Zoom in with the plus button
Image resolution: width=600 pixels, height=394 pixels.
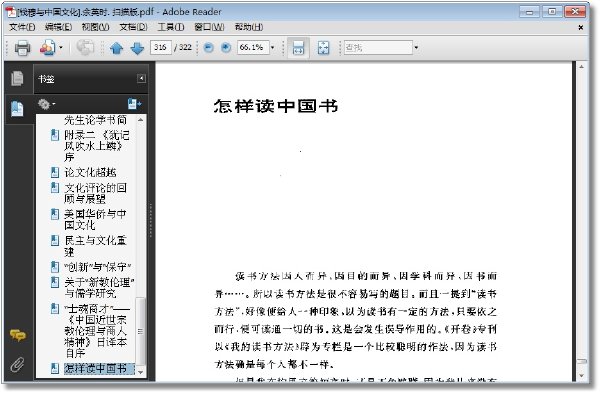226,47
